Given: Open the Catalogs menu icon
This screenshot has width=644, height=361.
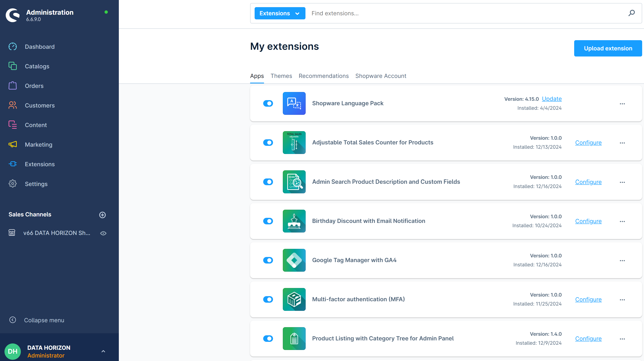Looking at the screenshot, I should [x=12, y=66].
